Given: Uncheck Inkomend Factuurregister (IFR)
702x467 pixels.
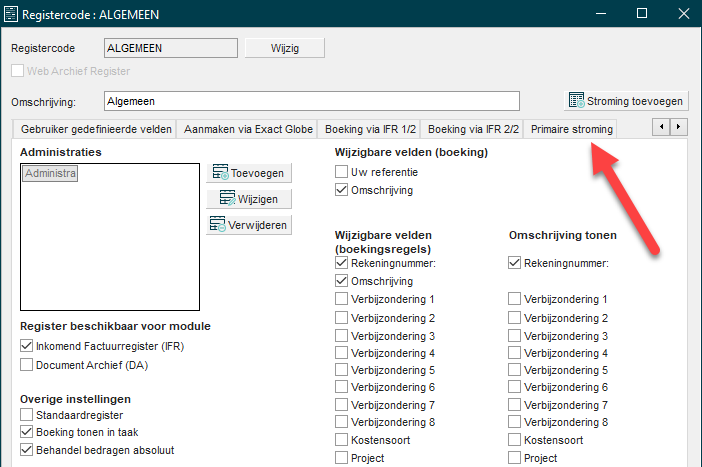Looking at the screenshot, I should (x=27, y=346).
